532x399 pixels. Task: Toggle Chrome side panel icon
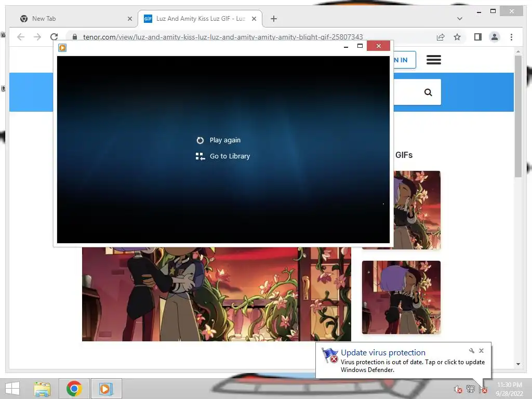[x=478, y=37]
